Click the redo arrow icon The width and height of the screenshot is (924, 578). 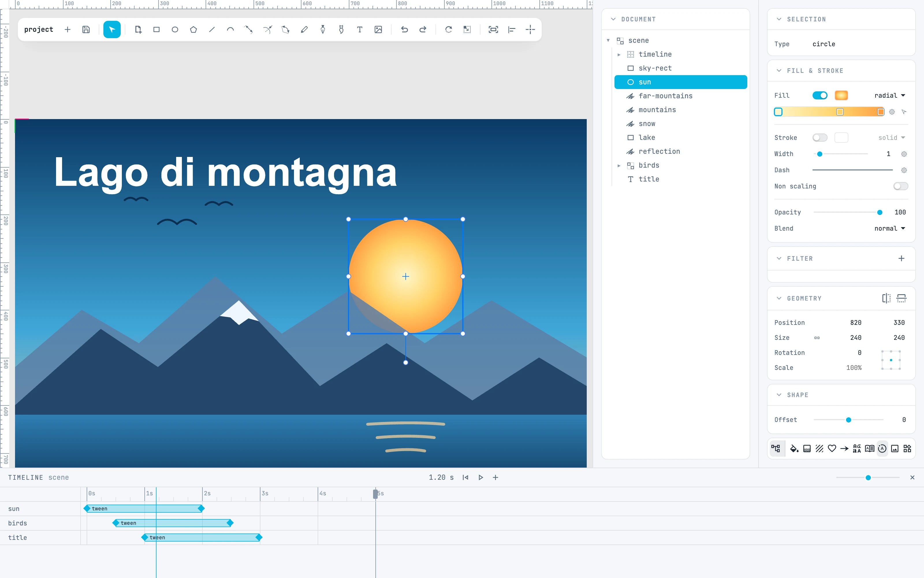423,29
